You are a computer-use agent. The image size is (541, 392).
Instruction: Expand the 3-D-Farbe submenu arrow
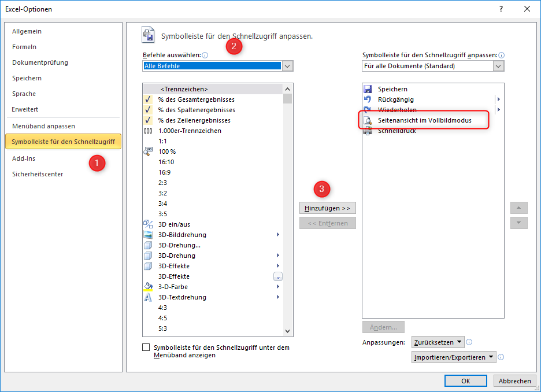pyautogui.click(x=278, y=287)
